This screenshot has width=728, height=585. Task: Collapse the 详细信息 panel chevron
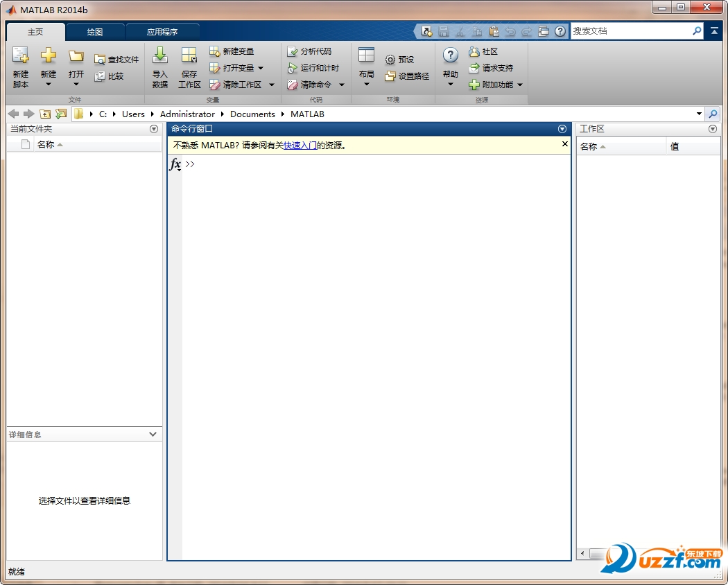[153, 434]
